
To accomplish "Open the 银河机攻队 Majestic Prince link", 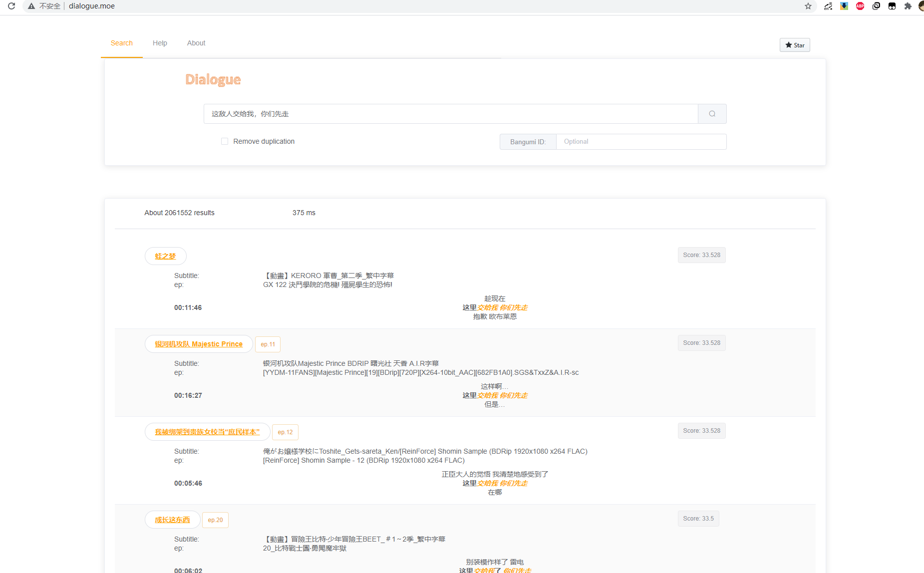I will tap(199, 344).
